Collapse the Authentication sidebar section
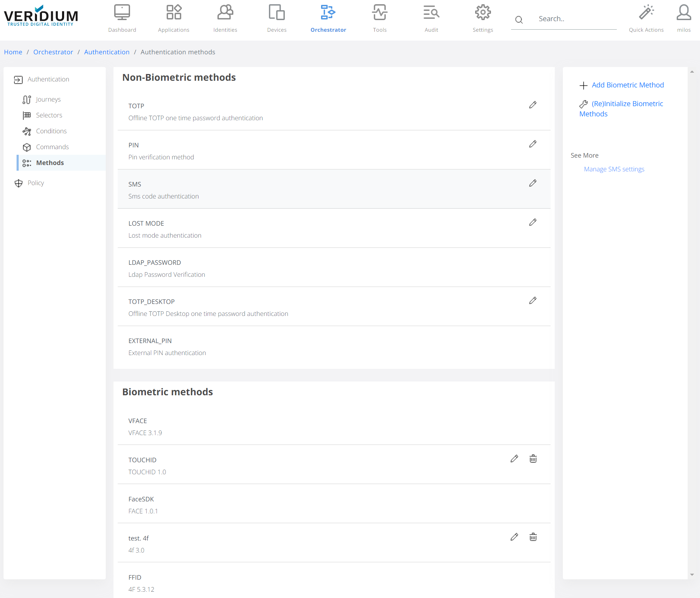This screenshot has width=700, height=598. [48, 79]
